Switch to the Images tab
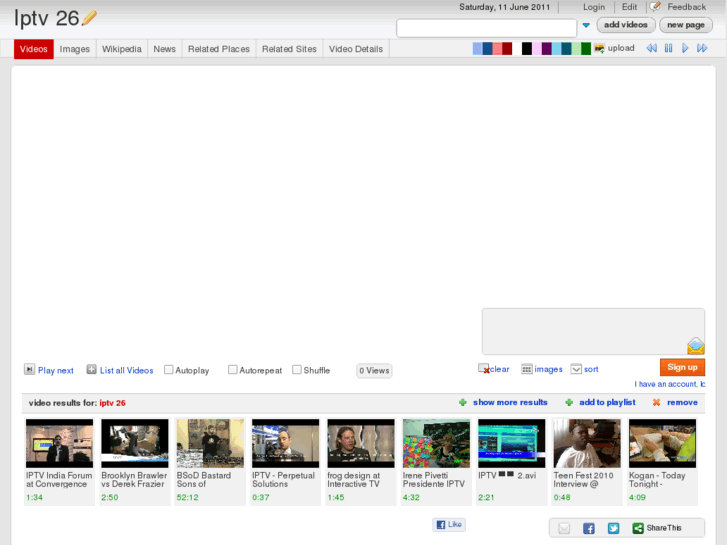This screenshot has height=545, width=727. [75, 49]
